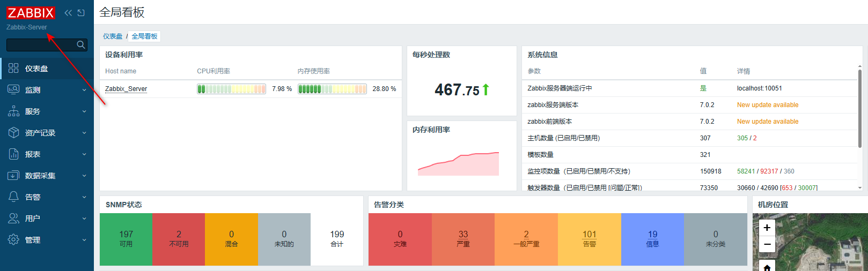This screenshot has height=271, width=868.
Task: Click the 服务 services icon
Action: (x=13, y=111)
